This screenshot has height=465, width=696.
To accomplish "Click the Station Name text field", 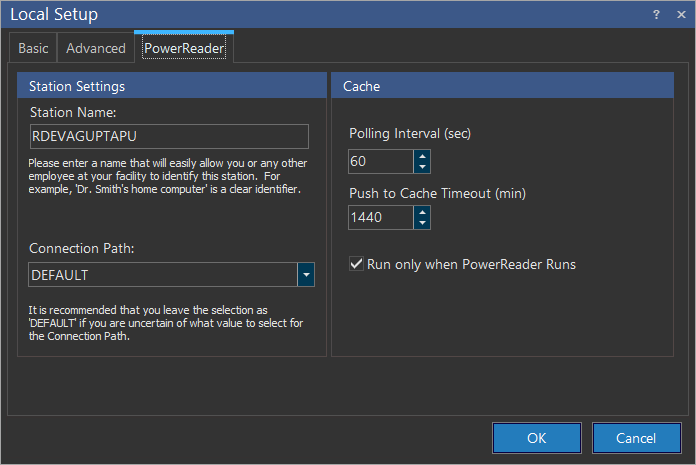I will point(168,137).
